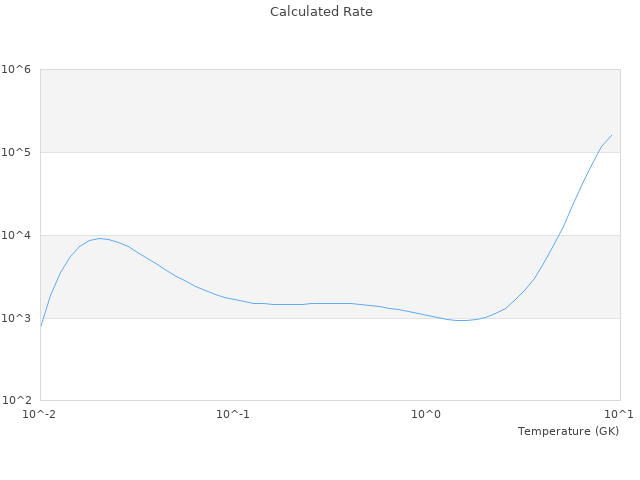Click the curve's dip just right of 10^0

pyautogui.click(x=460, y=321)
